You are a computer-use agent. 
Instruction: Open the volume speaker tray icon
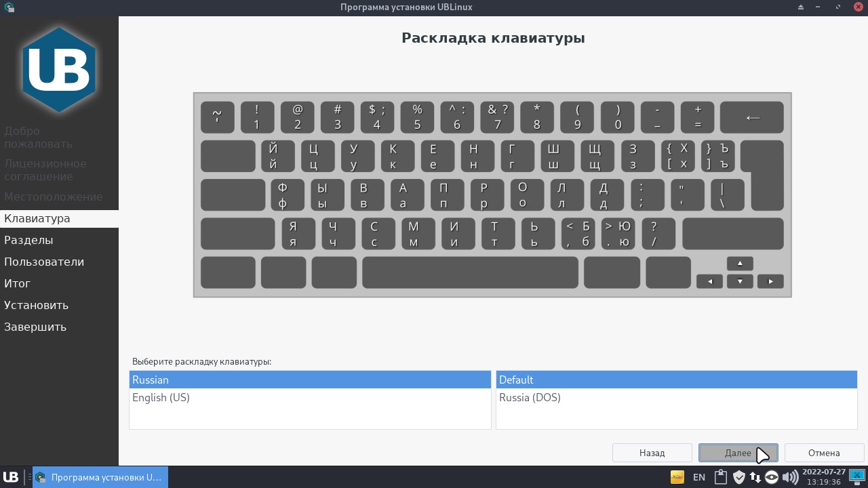point(789,477)
